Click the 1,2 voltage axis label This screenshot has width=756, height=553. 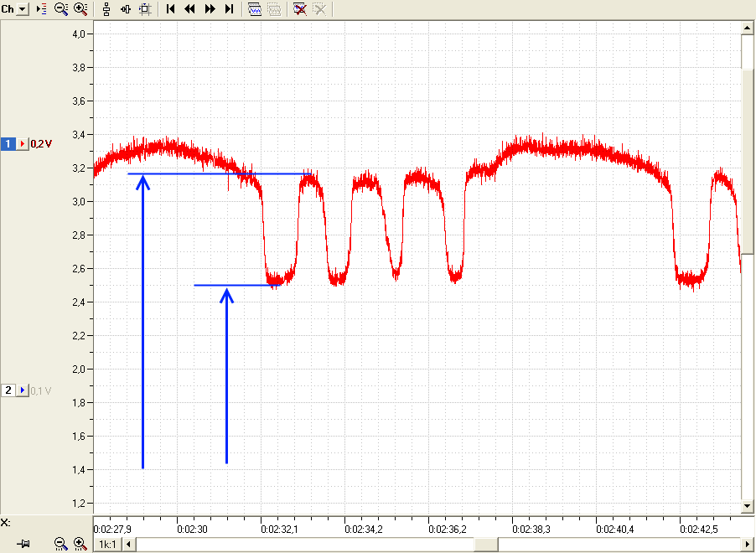point(79,503)
